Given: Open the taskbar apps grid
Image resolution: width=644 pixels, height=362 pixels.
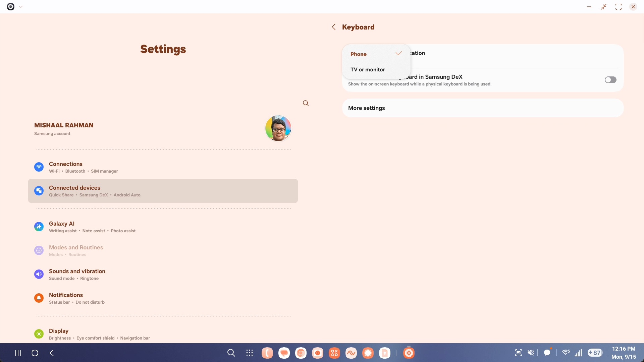Looking at the screenshot, I should coord(249,353).
